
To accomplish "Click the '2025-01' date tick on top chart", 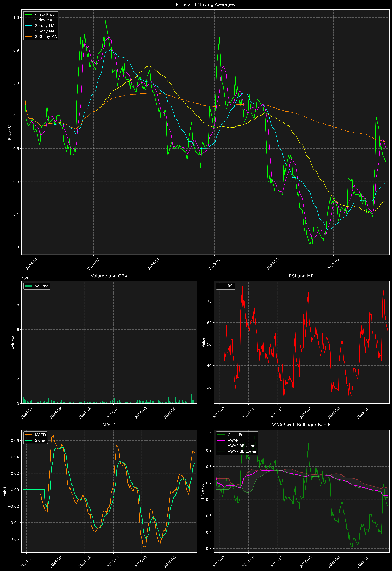I will tap(214, 264).
